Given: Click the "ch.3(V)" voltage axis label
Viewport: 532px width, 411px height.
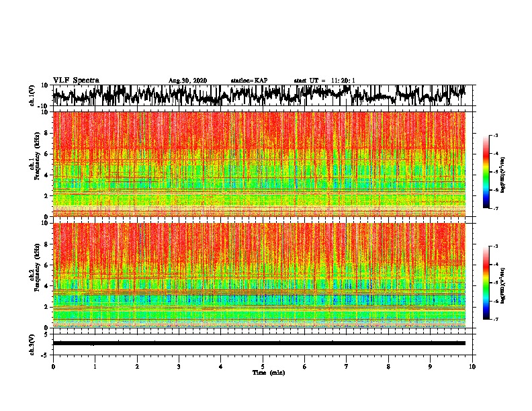Looking at the screenshot, I should click(32, 345).
